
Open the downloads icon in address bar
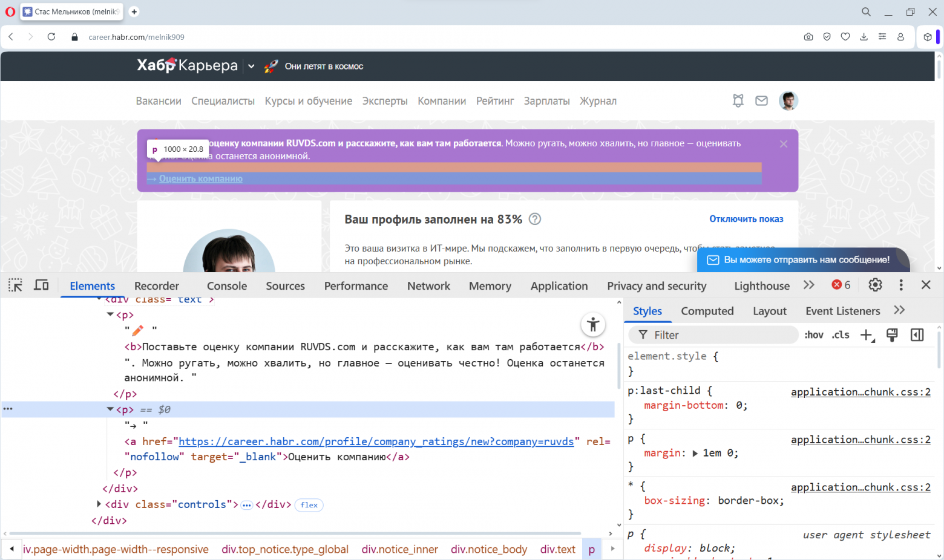[864, 37]
